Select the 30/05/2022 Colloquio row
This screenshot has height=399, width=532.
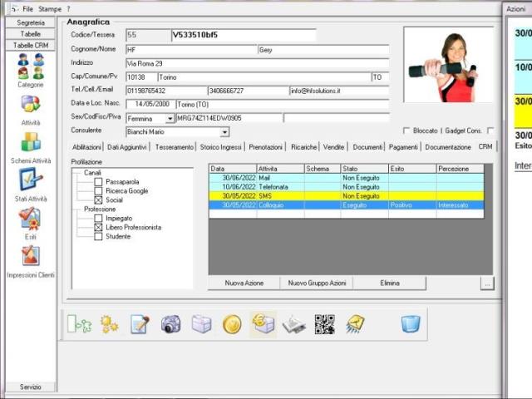[x=347, y=205]
